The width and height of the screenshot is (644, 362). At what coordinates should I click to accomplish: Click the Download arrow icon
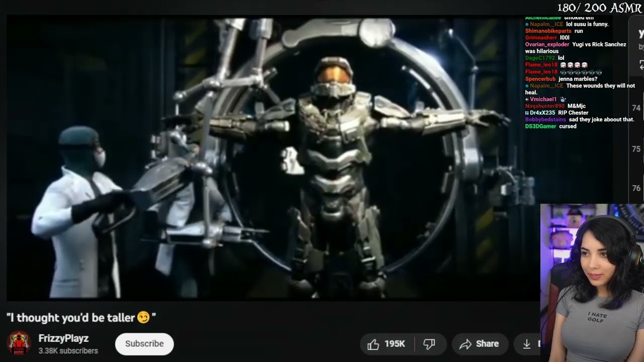pyautogui.click(x=527, y=344)
